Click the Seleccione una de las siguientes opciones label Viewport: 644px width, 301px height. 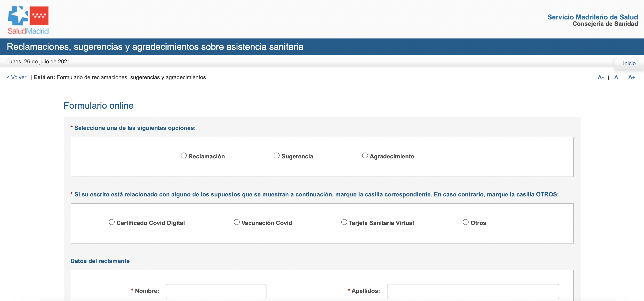(x=135, y=128)
